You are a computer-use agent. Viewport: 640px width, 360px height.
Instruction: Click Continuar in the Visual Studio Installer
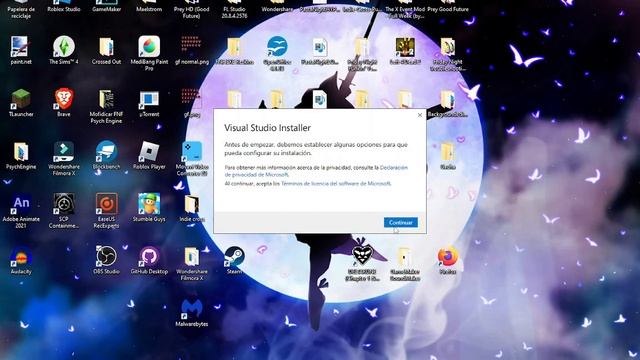(x=400, y=222)
